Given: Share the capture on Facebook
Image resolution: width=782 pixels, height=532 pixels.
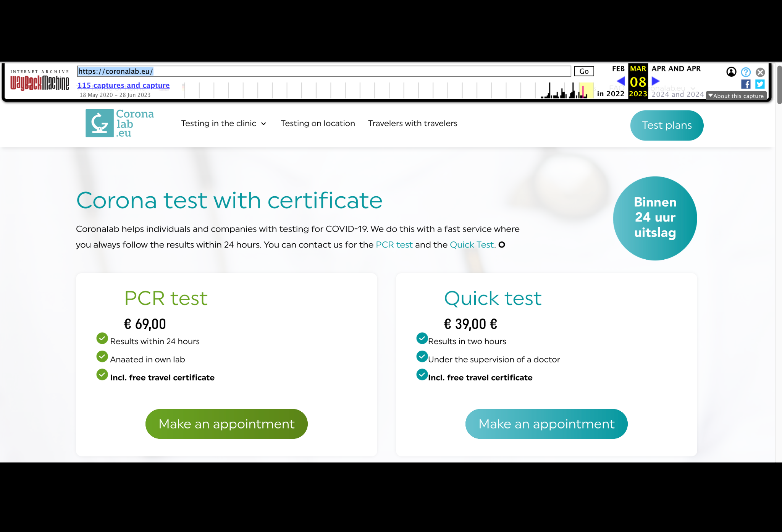Looking at the screenshot, I should pyautogui.click(x=745, y=84).
